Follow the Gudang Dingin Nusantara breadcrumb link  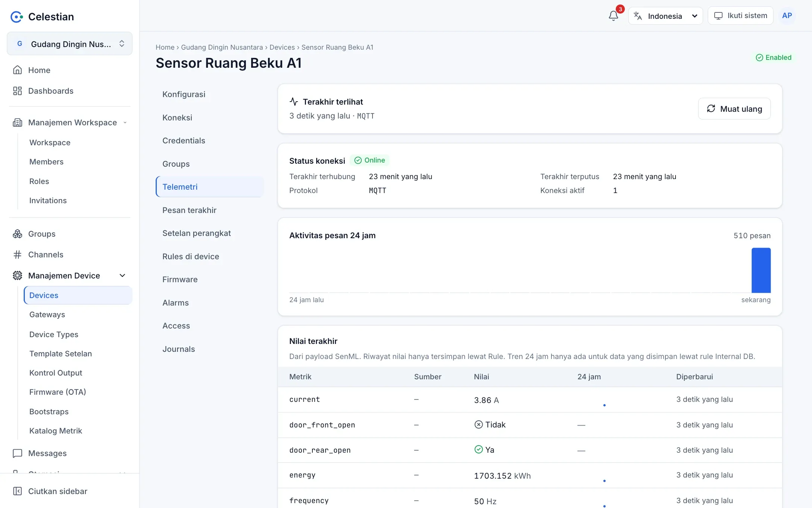222,47
